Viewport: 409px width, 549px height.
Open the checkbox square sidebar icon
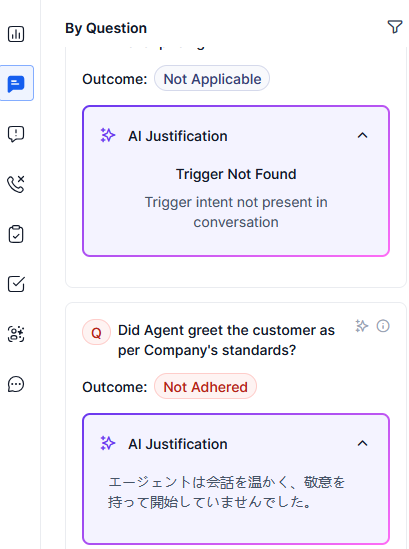point(16,284)
